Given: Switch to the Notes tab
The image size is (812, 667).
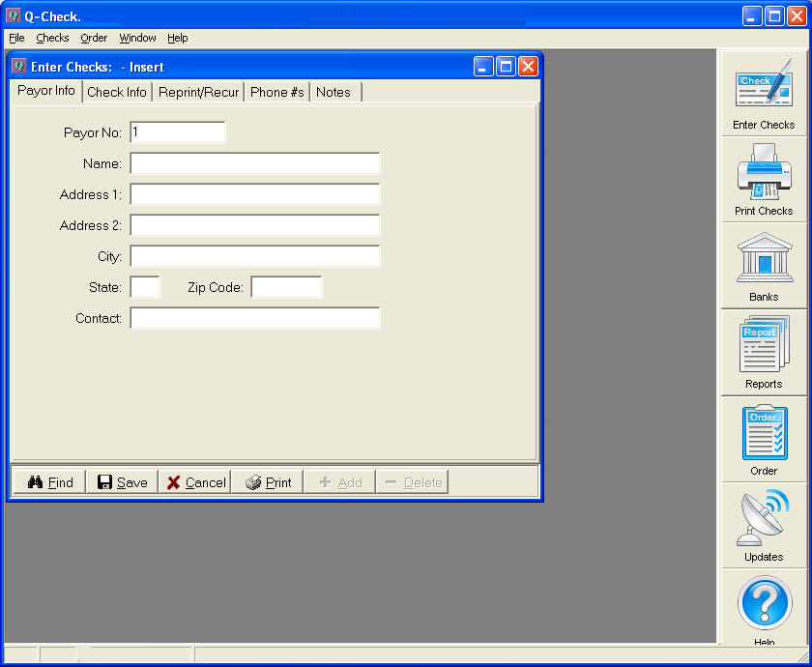Looking at the screenshot, I should (333, 92).
